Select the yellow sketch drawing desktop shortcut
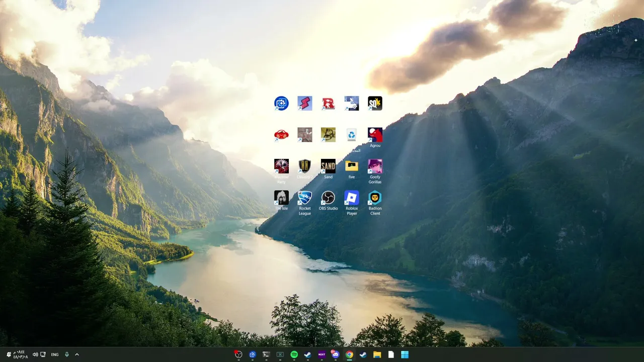Viewport: 644px width, 362px height. pos(328,135)
